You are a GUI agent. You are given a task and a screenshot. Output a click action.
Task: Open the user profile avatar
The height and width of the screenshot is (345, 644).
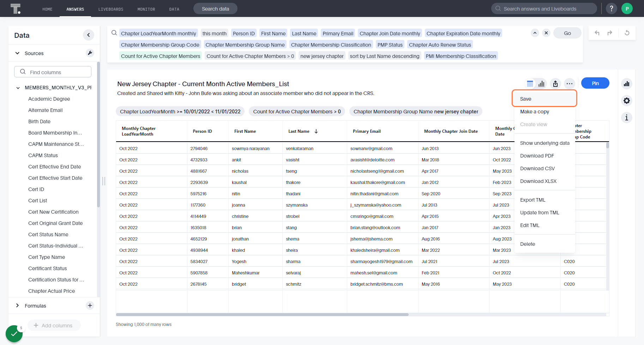[627, 8]
